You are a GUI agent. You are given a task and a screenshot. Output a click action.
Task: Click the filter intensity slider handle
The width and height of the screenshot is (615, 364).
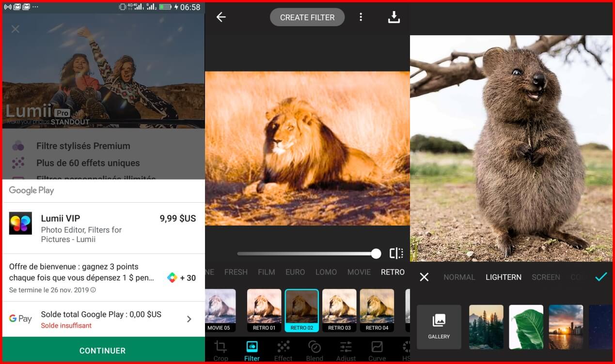(376, 253)
